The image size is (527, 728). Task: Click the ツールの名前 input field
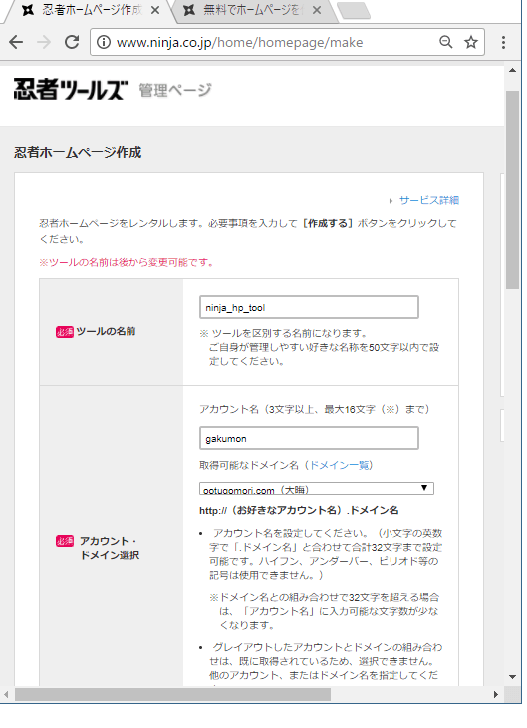click(x=309, y=307)
